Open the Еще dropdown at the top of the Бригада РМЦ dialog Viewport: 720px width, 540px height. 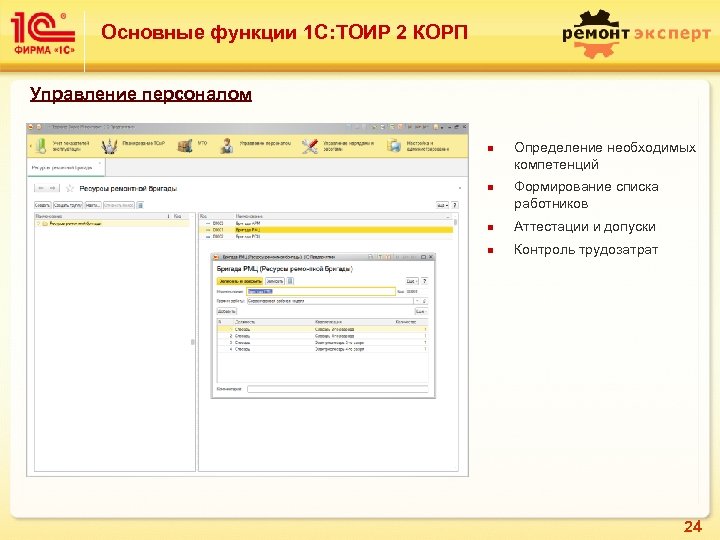[412, 281]
